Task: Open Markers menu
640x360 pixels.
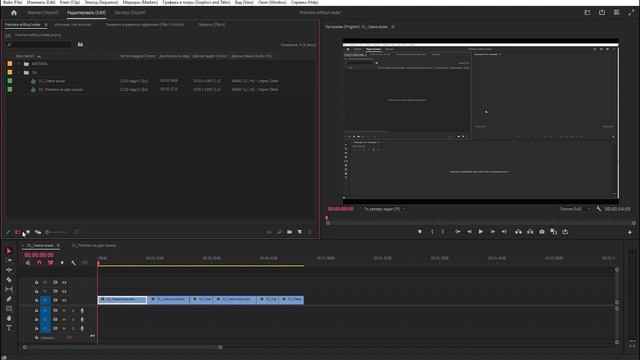Action: [140, 2]
